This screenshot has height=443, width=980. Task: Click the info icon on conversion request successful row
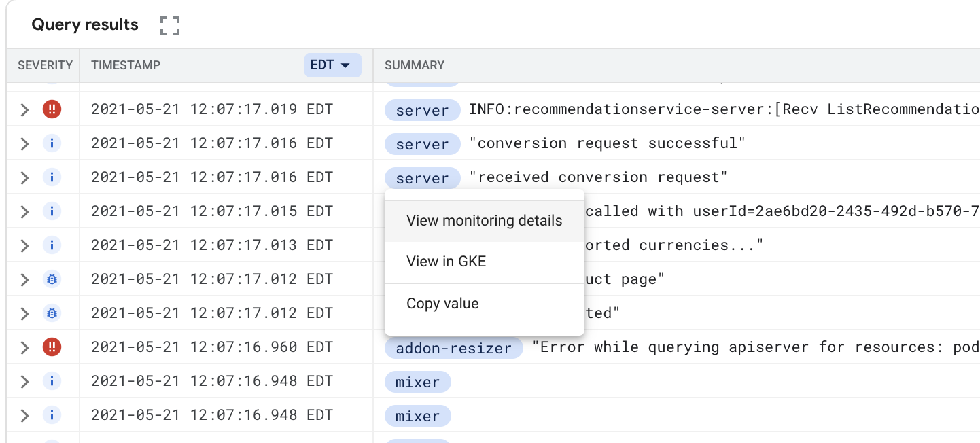point(52,143)
